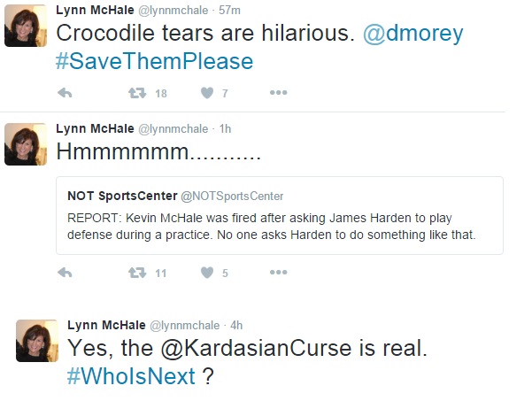Reply to the Crocodile tears tweet

click(65, 93)
